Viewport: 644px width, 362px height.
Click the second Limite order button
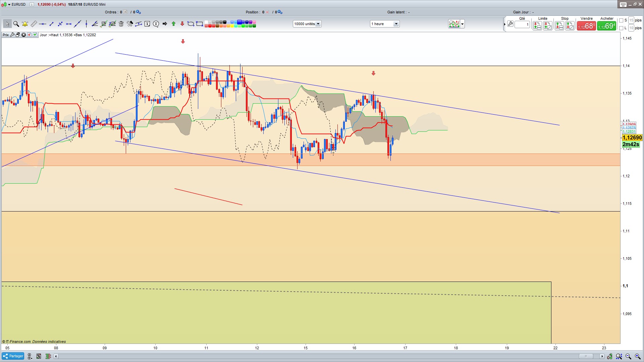coord(548,26)
